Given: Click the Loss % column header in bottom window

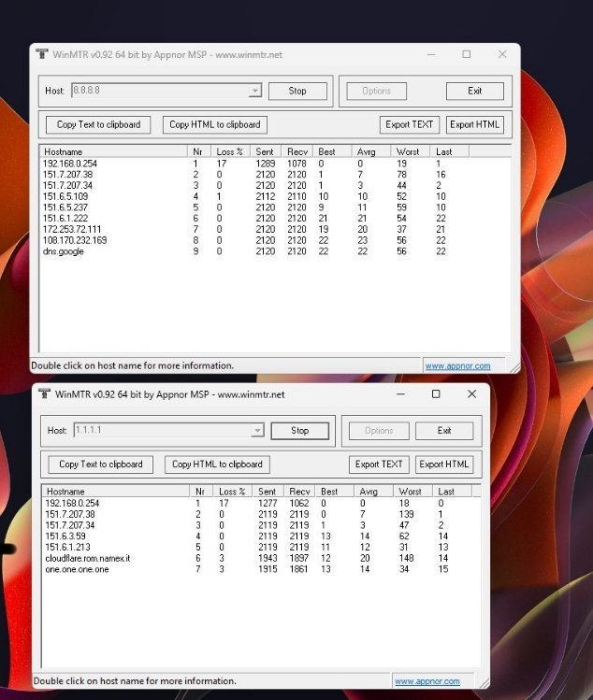Looking at the screenshot, I should 232,492.
